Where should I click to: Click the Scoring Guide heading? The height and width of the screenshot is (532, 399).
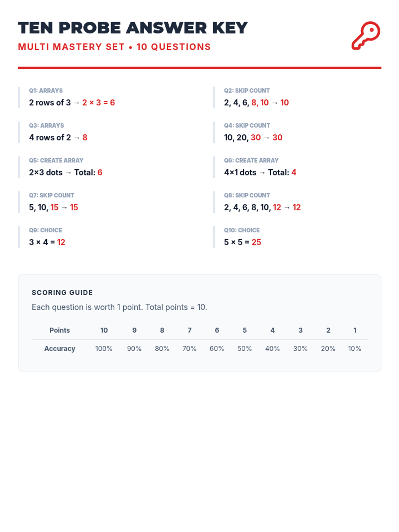tap(62, 293)
